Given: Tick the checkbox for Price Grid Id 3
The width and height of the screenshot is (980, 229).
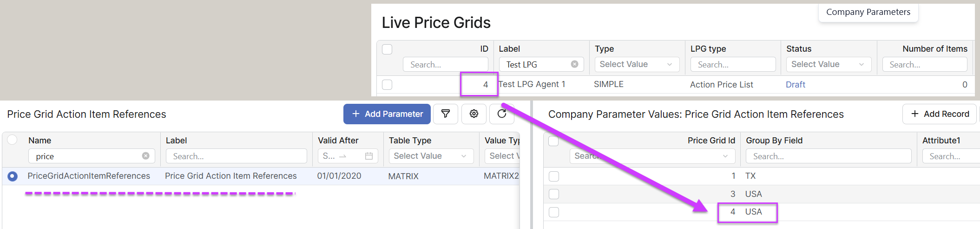Looking at the screenshot, I should 554,194.
